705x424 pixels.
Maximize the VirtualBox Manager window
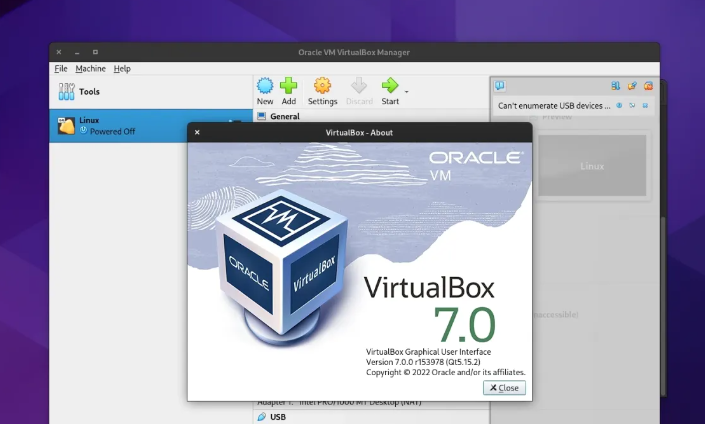(95, 52)
